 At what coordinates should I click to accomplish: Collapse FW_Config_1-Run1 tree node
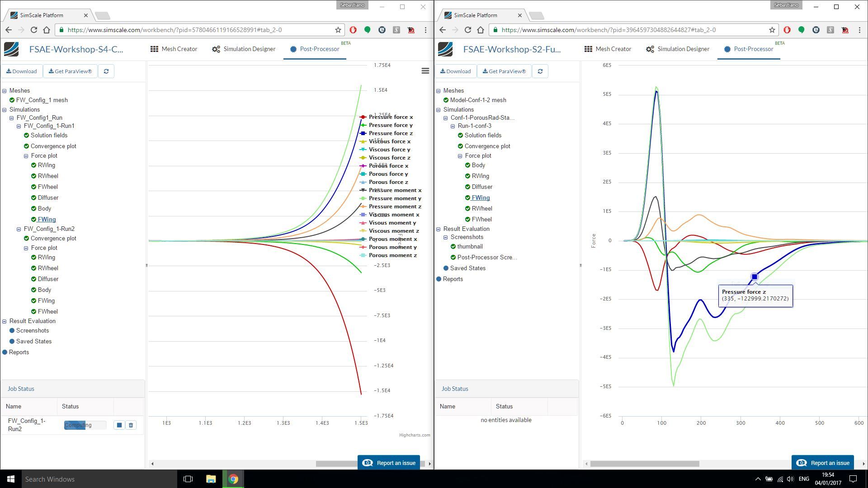(19, 126)
